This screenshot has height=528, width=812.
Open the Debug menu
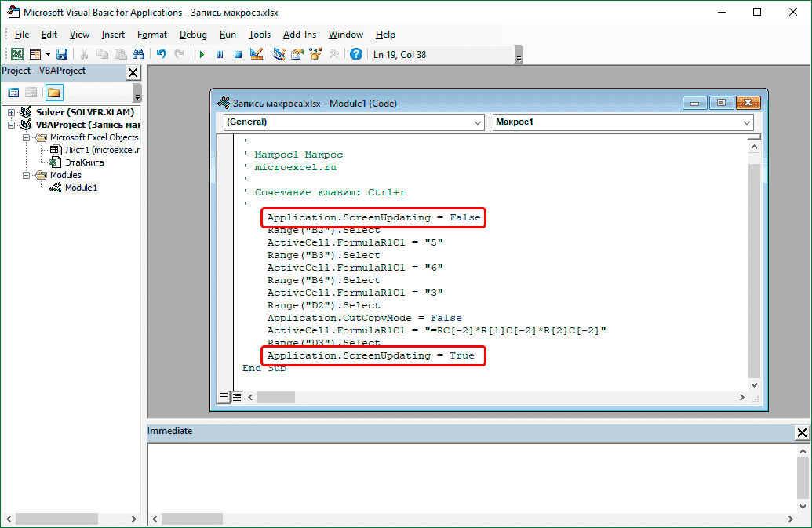[x=193, y=35]
